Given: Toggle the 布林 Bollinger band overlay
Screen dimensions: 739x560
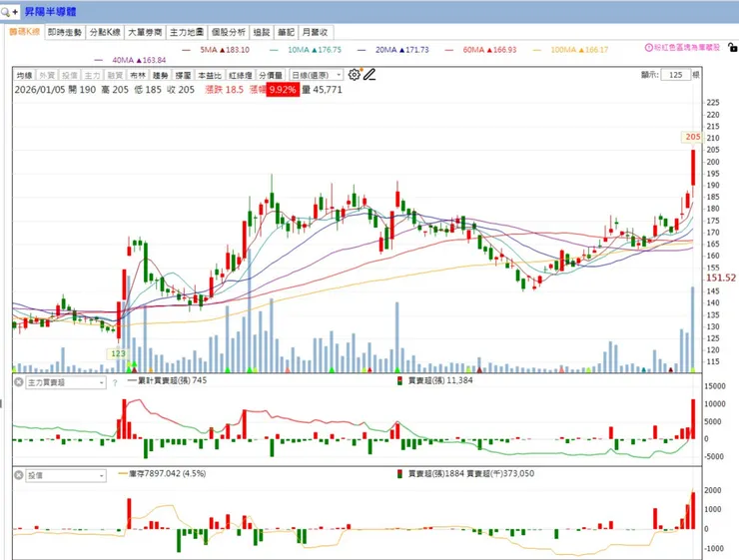Looking at the screenshot, I should [138, 75].
